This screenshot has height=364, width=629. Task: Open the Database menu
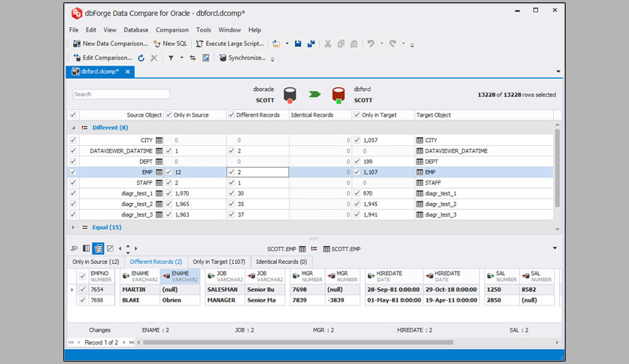(136, 29)
